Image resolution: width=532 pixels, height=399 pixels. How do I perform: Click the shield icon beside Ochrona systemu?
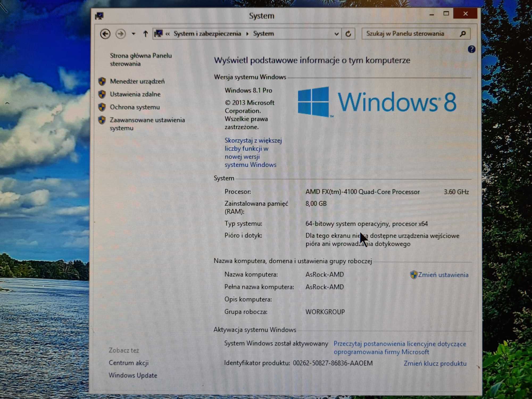(102, 107)
